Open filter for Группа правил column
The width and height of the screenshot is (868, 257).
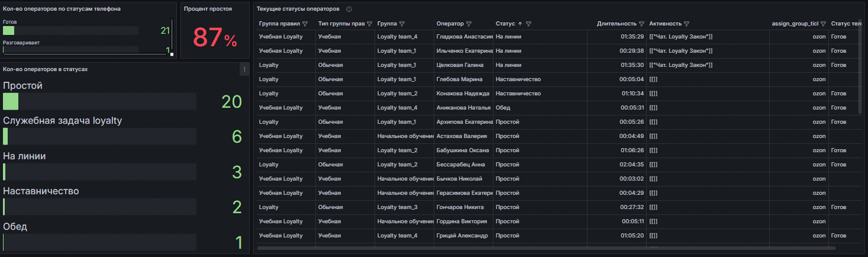click(305, 24)
